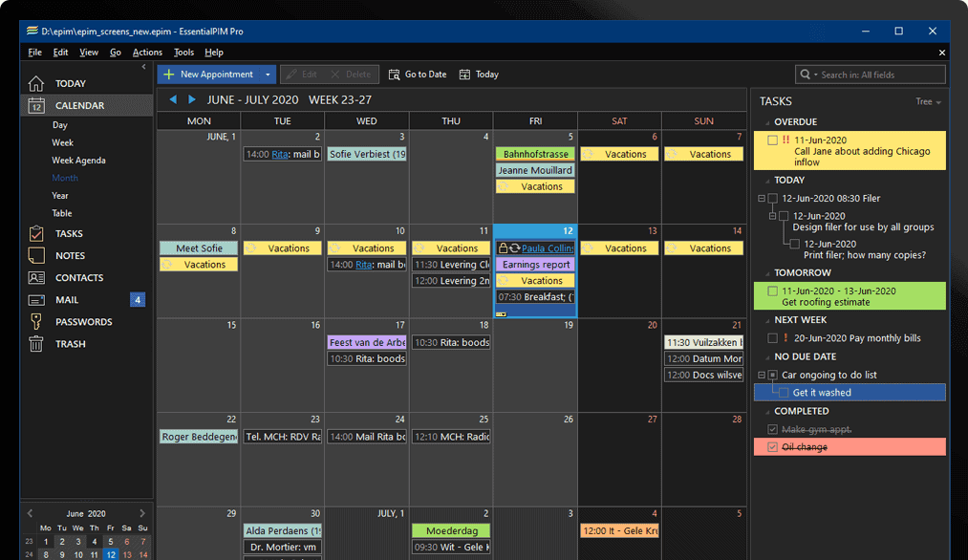This screenshot has width=968, height=560.
Task: Click the yellow Vacations event on June 6
Action: click(x=618, y=153)
